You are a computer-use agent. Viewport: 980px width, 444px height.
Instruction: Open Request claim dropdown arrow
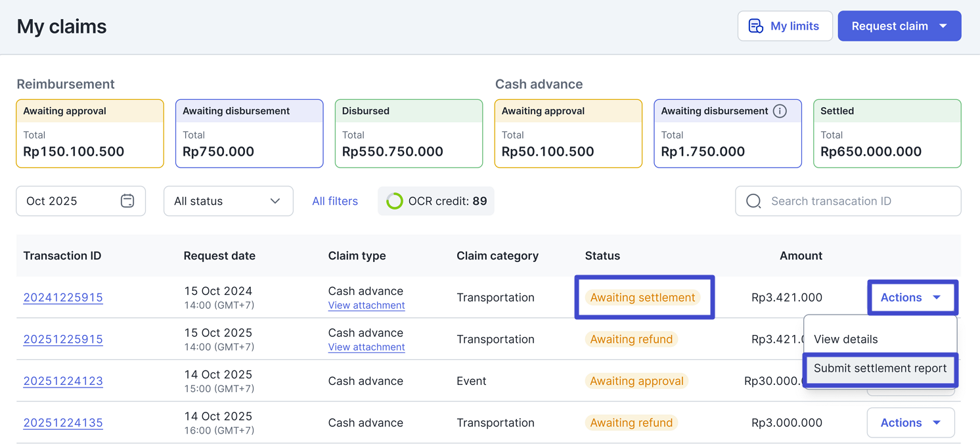pos(943,26)
